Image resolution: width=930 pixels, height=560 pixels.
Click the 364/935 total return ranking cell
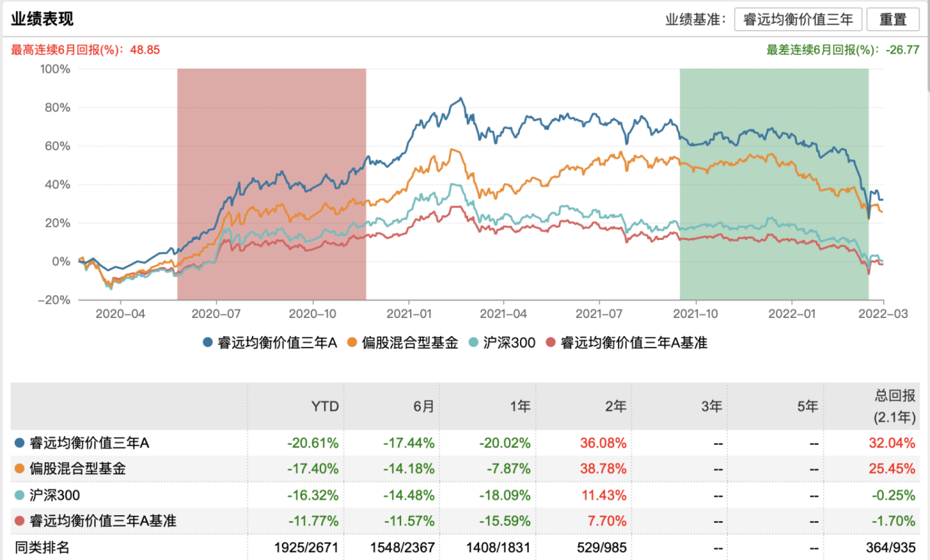tap(891, 547)
